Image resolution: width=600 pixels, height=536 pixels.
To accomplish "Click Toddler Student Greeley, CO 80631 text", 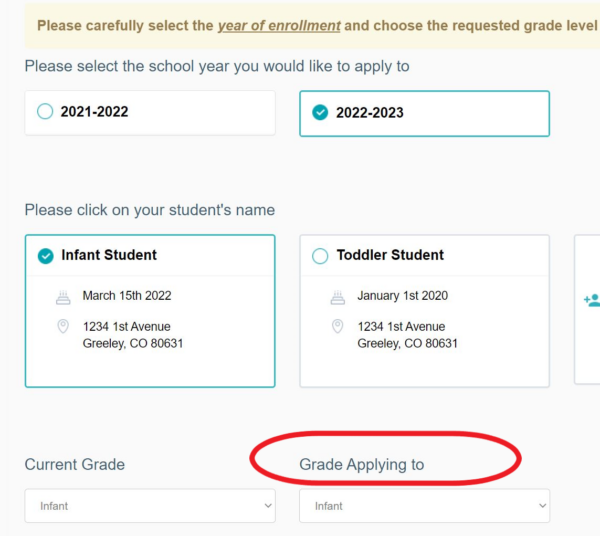I will tap(407, 344).
